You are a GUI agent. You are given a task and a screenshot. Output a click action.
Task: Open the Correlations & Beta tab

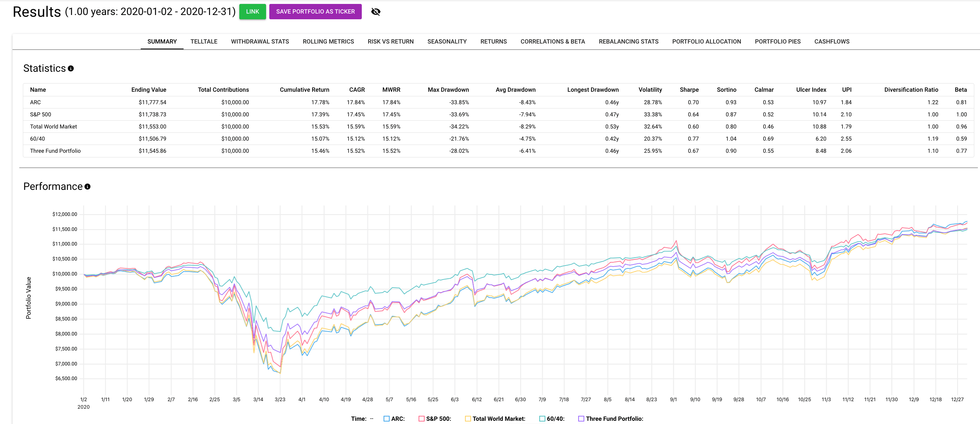click(552, 41)
